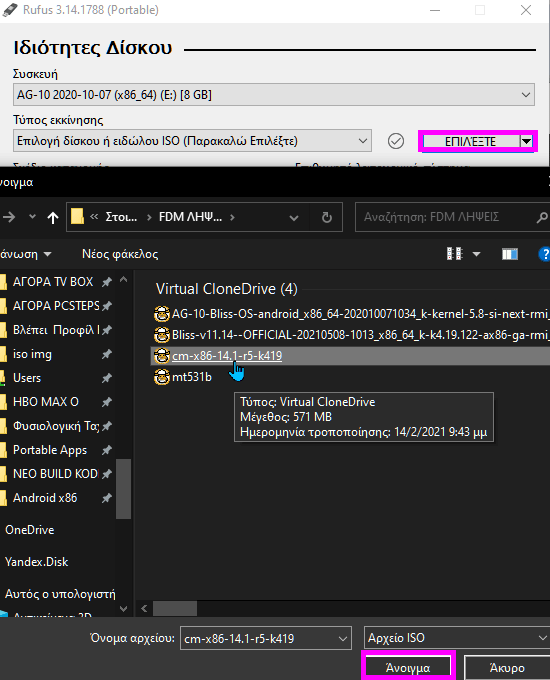Open ΑΓΟΡΑ PCSTEPS quick access folder

coord(56,306)
